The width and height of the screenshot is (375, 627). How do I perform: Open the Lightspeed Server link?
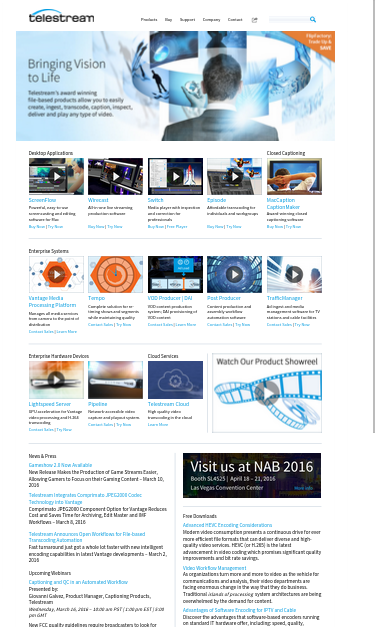[x=50, y=404]
